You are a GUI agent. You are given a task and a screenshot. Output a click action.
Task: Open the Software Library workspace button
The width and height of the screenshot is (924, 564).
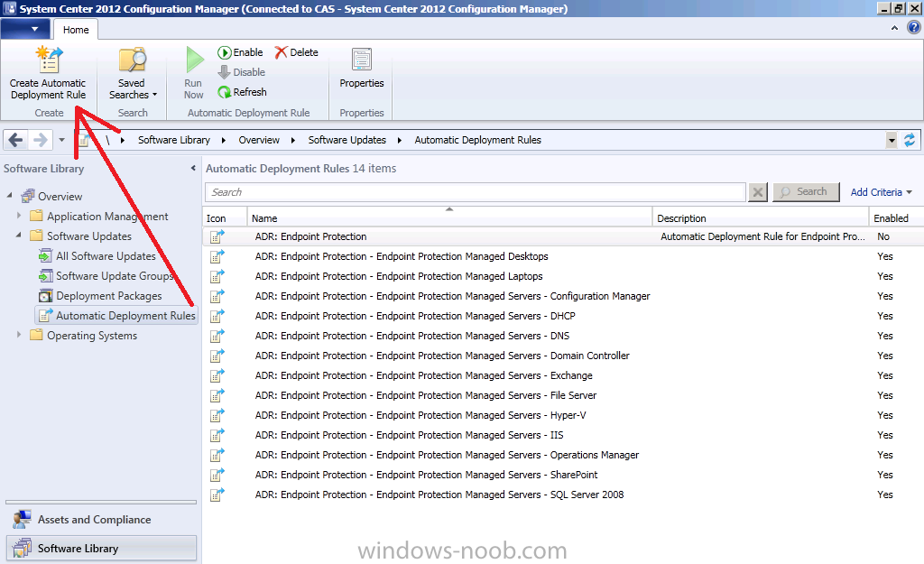(101, 548)
